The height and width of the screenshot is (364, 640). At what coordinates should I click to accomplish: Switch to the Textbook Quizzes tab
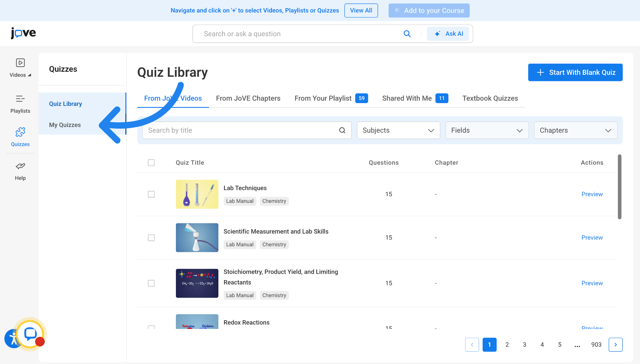(490, 98)
